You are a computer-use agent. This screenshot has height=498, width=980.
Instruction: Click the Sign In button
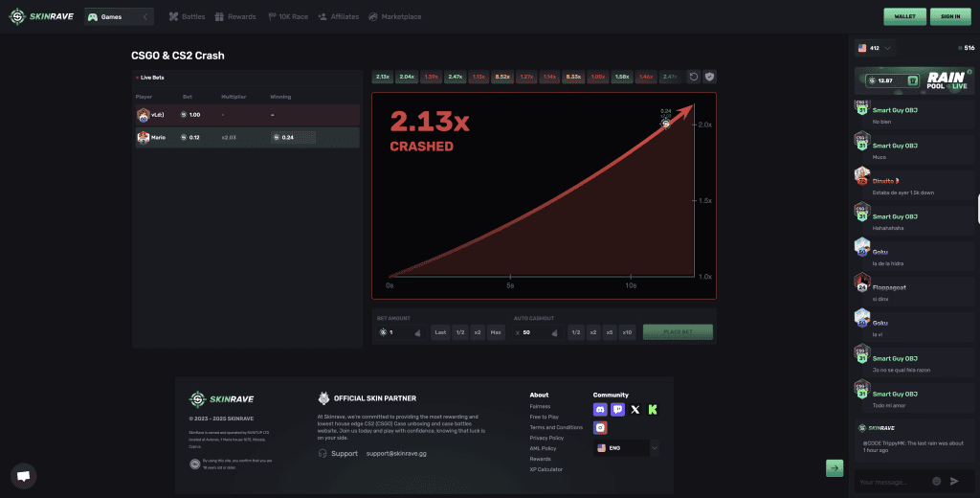[950, 16]
